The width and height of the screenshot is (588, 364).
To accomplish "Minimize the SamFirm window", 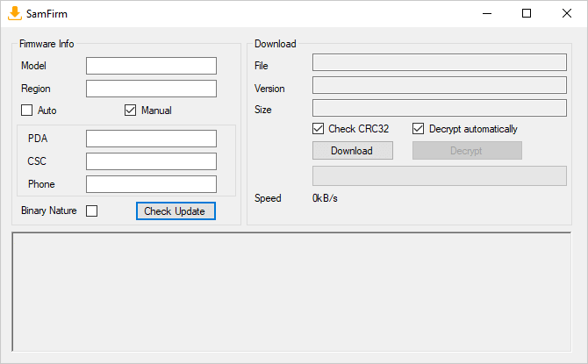I will coord(487,13).
